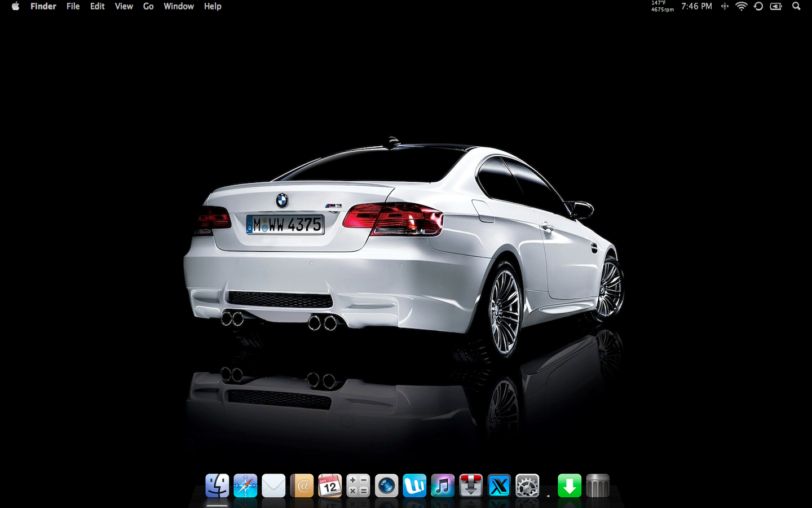Launch the Calculator dock icon
Viewport: 812px width, 508px height.
(358, 485)
